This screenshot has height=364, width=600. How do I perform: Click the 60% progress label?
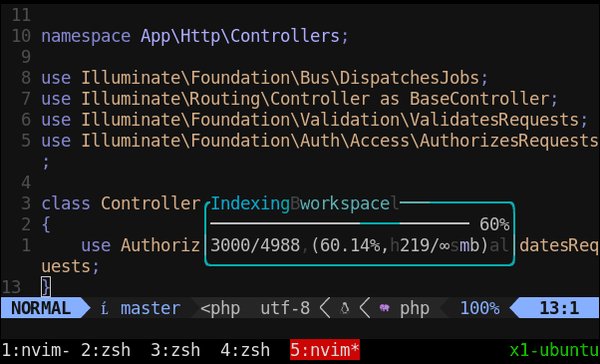coord(494,224)
